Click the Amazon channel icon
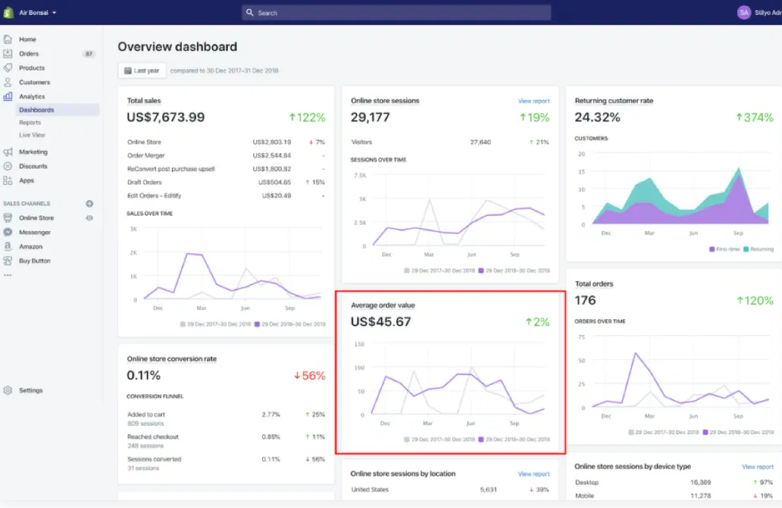This screenshot has height=508, width=782. point(8,246)
